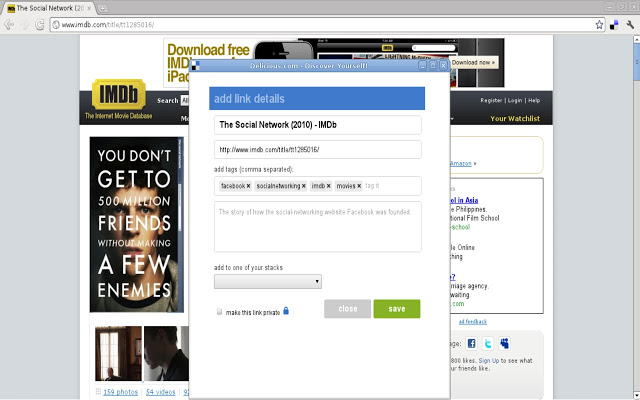The width and height of the screenshot is (640, 400).
Task: Click the movie poster thumbnail
Action: click(137, 224)
